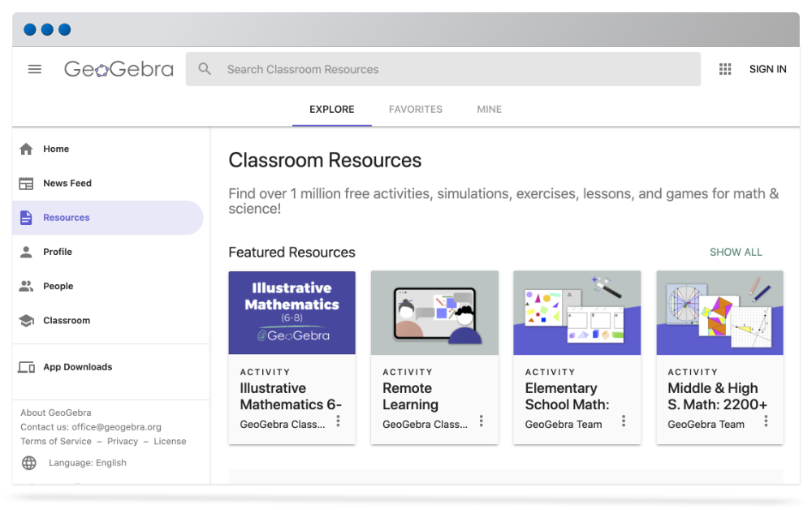Open options menu for Remote Learning card

(x=481, y=421)
